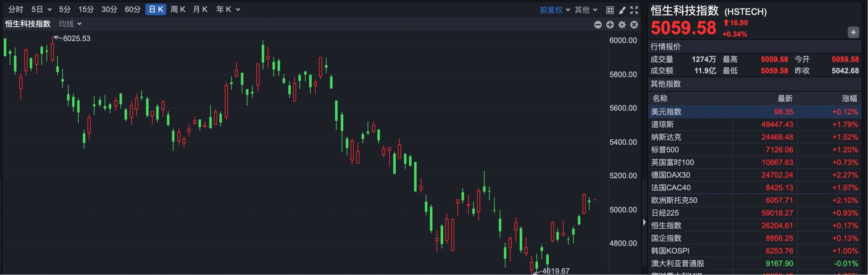Select the brush drawing tool
Screen dimensions: 868x275
click(622, 10)
